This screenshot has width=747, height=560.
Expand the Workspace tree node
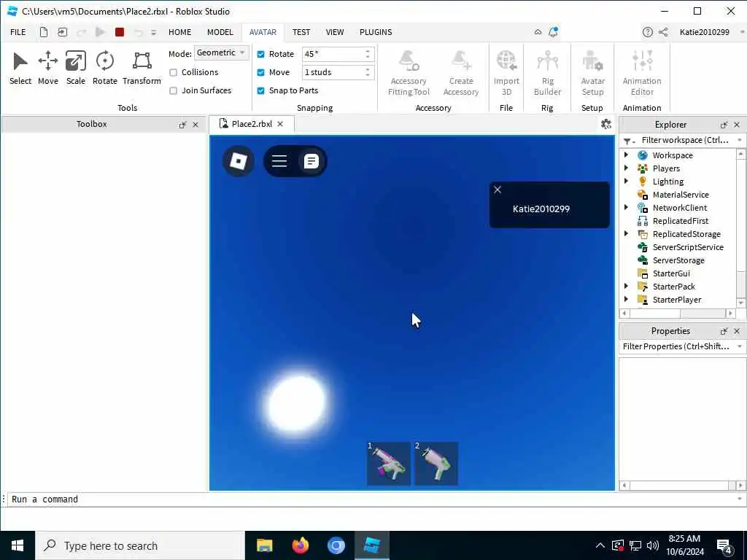627,155
